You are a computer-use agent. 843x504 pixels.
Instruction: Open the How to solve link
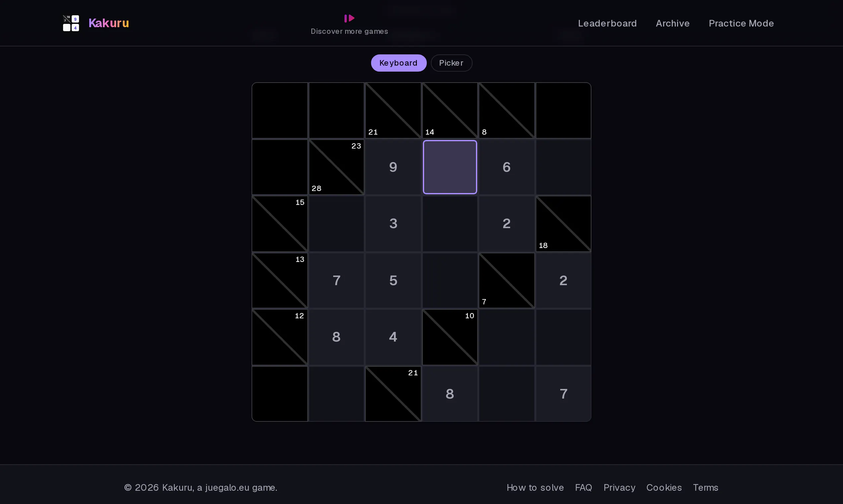[535, 488]
